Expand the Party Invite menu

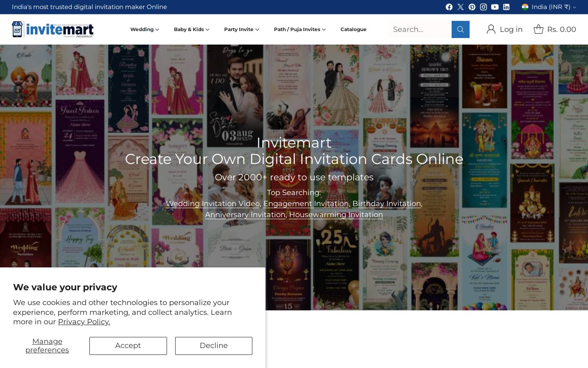tap(241, 29)
